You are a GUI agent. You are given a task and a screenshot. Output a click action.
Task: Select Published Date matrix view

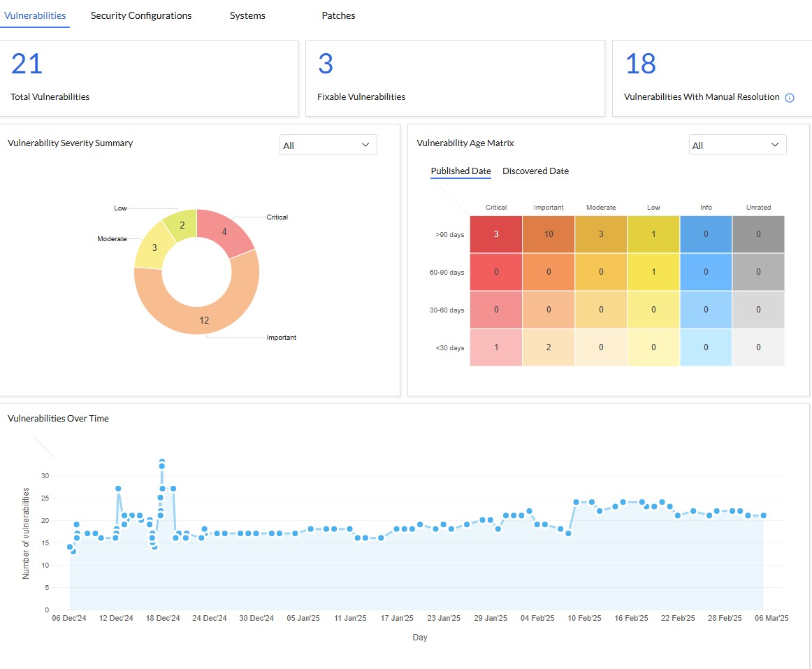point(461,171)
